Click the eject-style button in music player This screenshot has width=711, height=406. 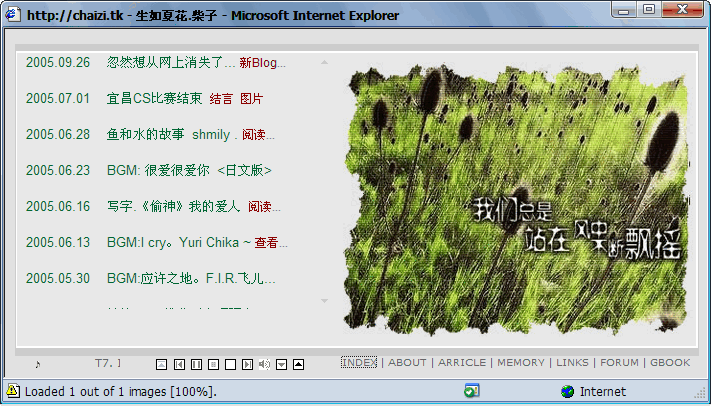[x=161, y=364]
